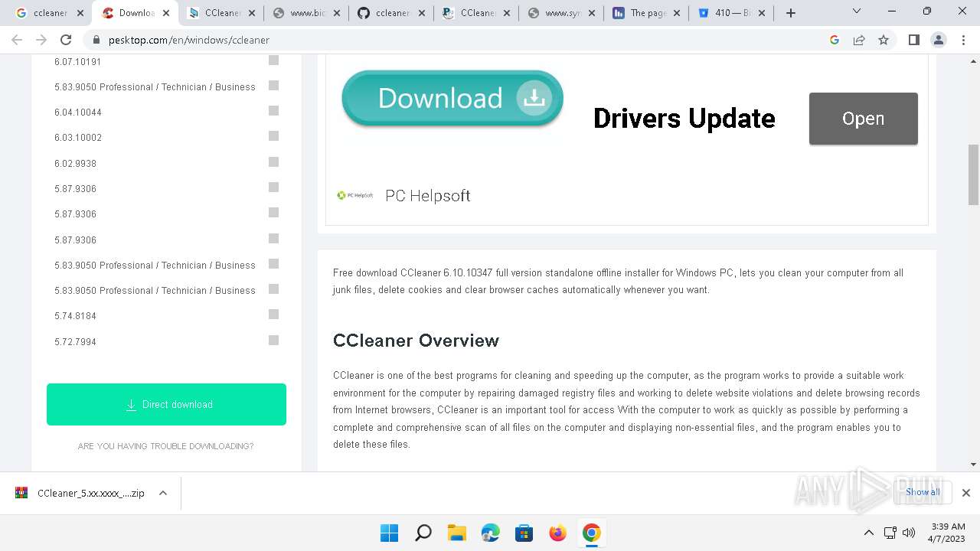
Task: Close the ccleaner Google tab
Action: 80,13
